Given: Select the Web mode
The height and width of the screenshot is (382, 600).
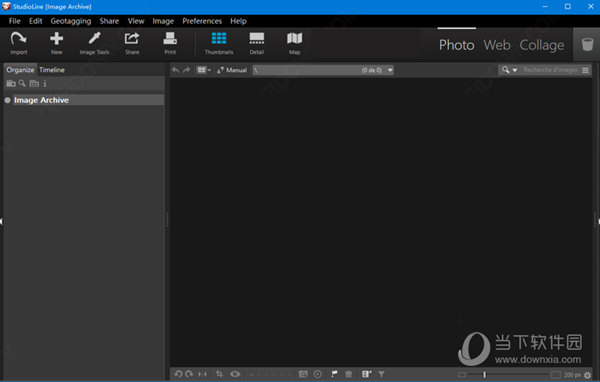Looking at the screenshot, I should pos(497,45).
